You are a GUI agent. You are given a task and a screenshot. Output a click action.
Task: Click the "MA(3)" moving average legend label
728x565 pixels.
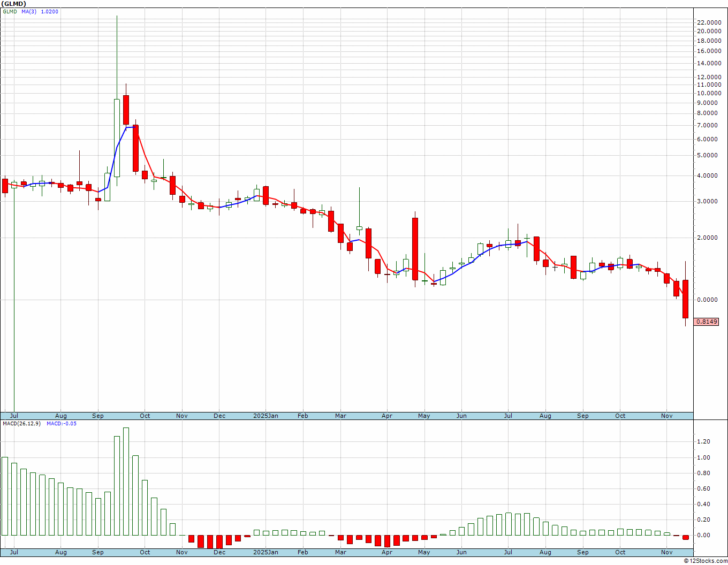click(x=29, y=12)
